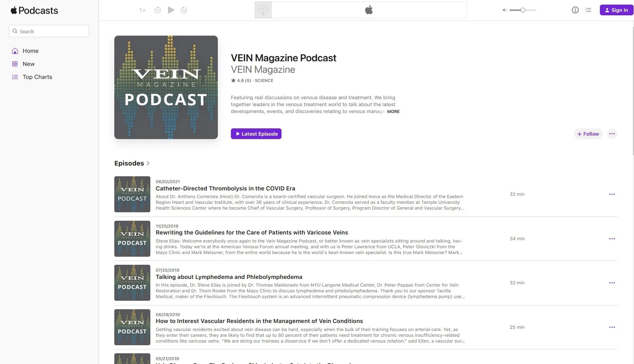Open options for Rewriting the Guidelines episode
Screen dimensions: 634x364
[612, 239]
